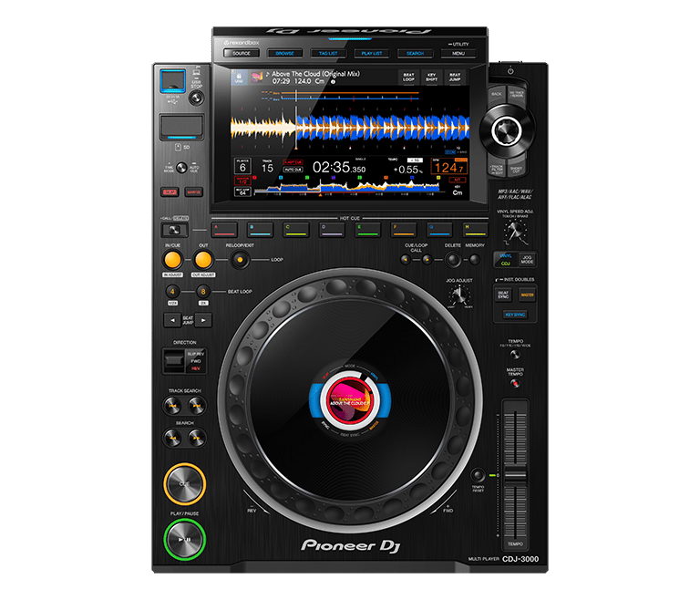Trigger Hot Cue E pad
The height and width of the screenshot is (600, 700).
tap(368, 230)
